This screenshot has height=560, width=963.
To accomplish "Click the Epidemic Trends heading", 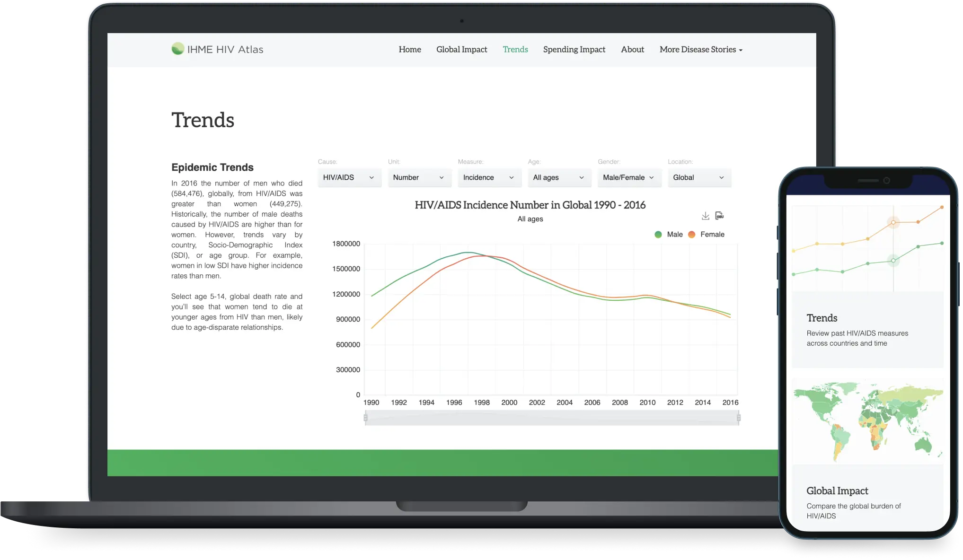I will [x=212, y=167].
